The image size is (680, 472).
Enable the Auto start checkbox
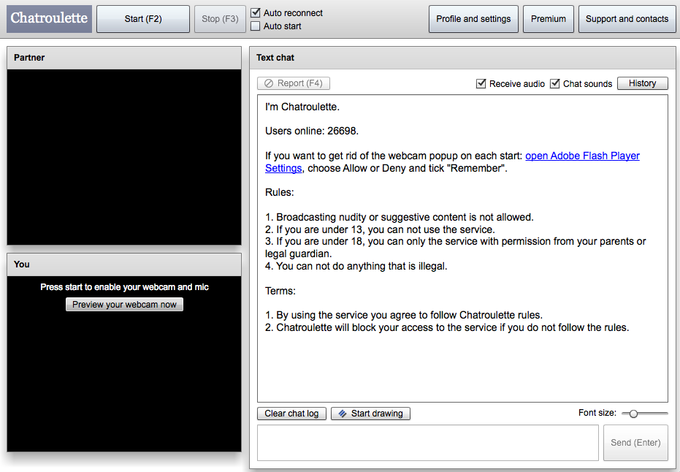tap(255, 26)
